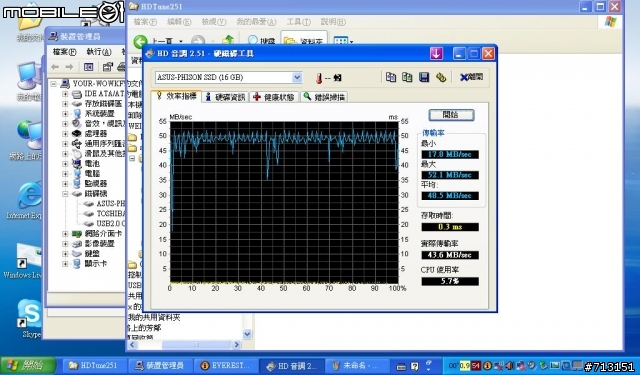
Task: Open the 說明(H) menu in the HDTune251 window
Action: pos(333,22)
